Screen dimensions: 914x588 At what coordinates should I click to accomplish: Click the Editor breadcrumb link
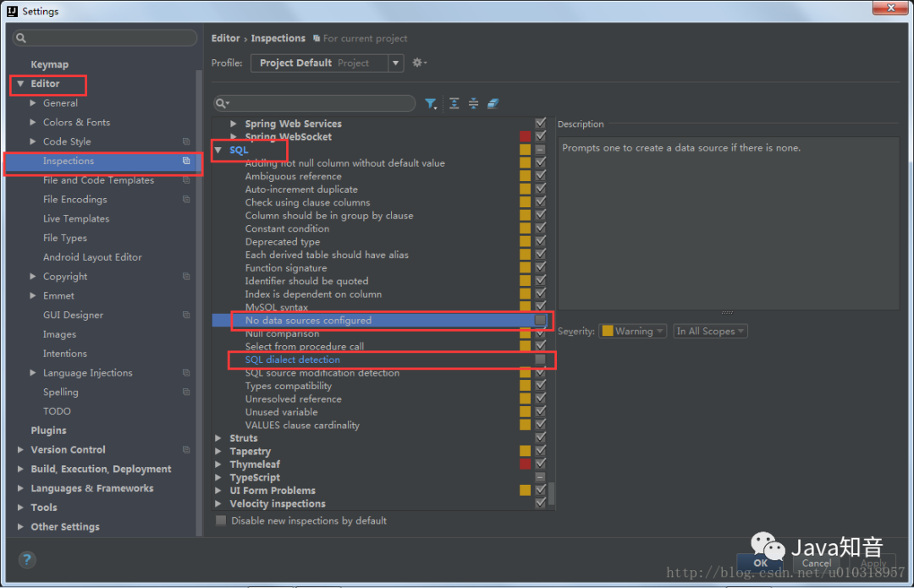(x=225, y=38)
